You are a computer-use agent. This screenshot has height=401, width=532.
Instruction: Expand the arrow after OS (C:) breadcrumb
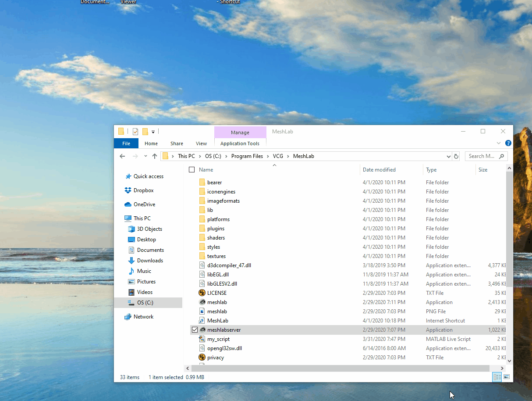(x=227, y=156)
